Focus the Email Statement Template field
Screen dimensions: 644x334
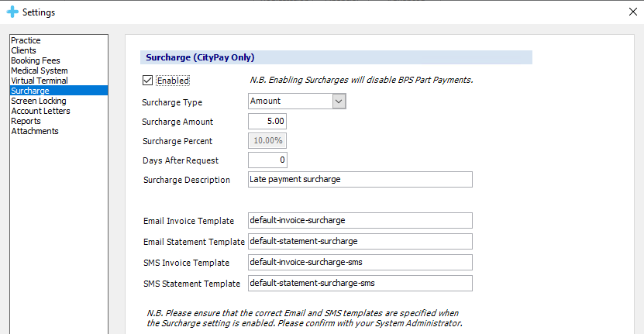point(360,241)
